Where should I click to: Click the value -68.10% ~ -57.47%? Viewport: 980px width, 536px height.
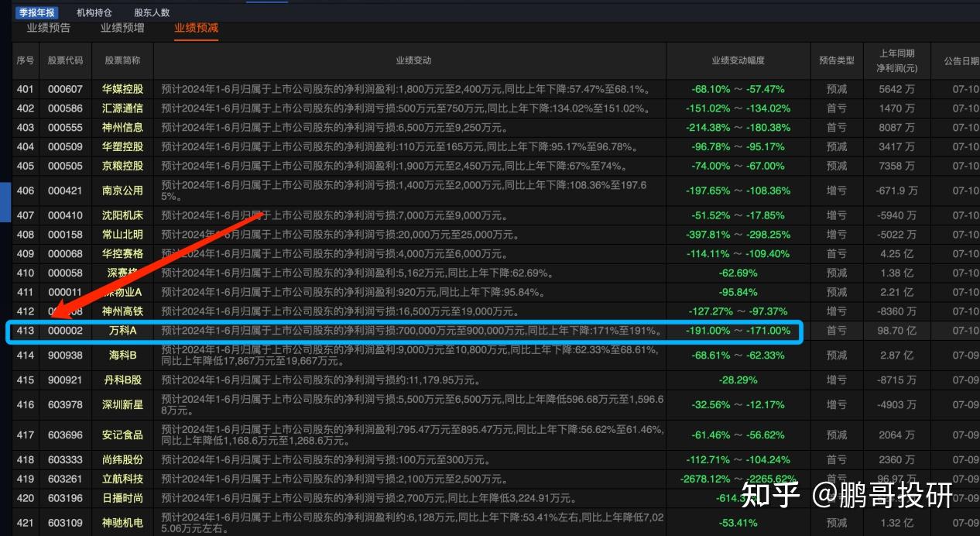(x=738, y=90)
